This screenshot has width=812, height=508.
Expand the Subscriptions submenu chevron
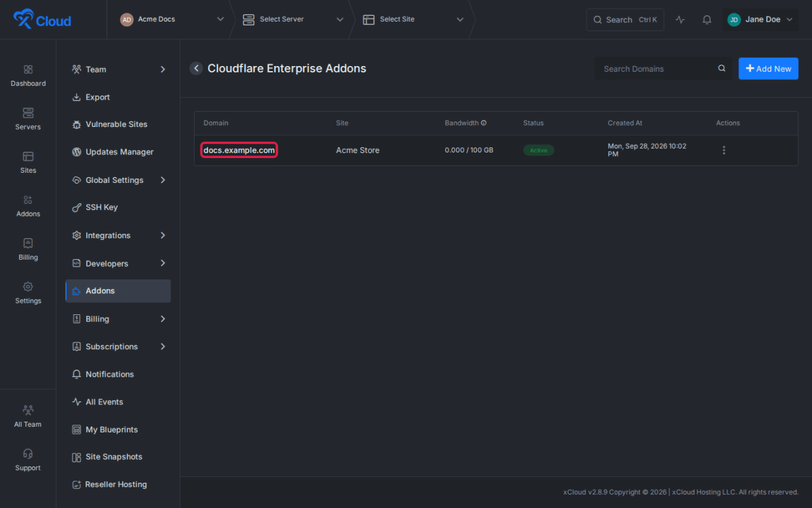(162, 347)
